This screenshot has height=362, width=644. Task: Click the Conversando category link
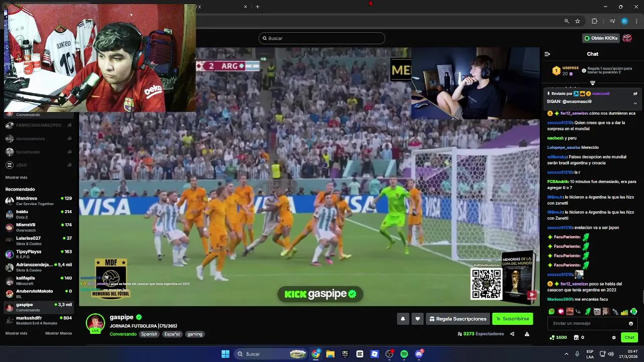point(123,334)
